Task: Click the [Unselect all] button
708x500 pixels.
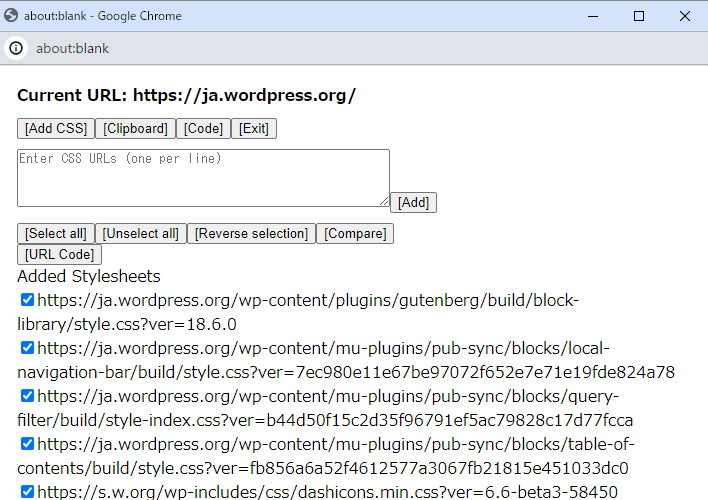Action: tap(140, 234)
